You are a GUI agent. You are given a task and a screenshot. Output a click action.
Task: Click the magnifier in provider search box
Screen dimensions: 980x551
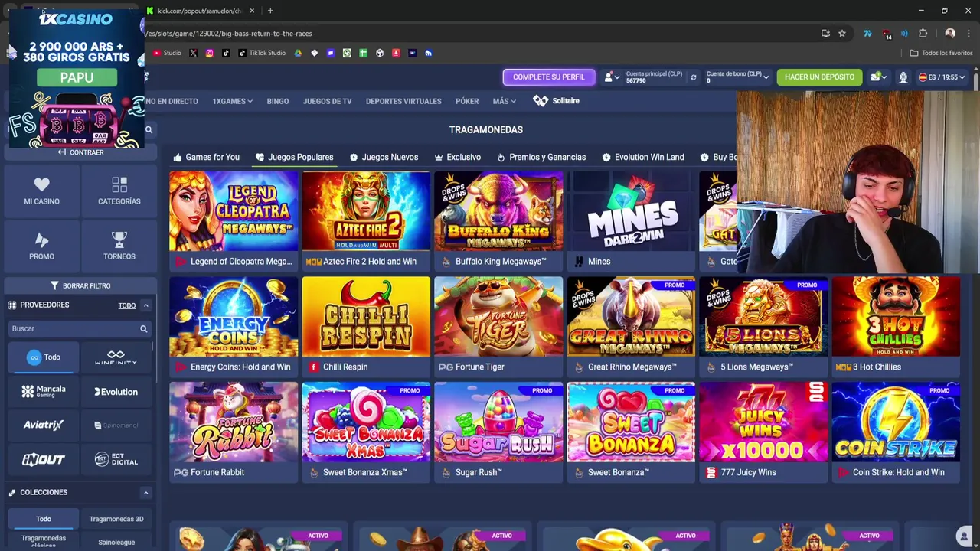[x=143, y=328]
